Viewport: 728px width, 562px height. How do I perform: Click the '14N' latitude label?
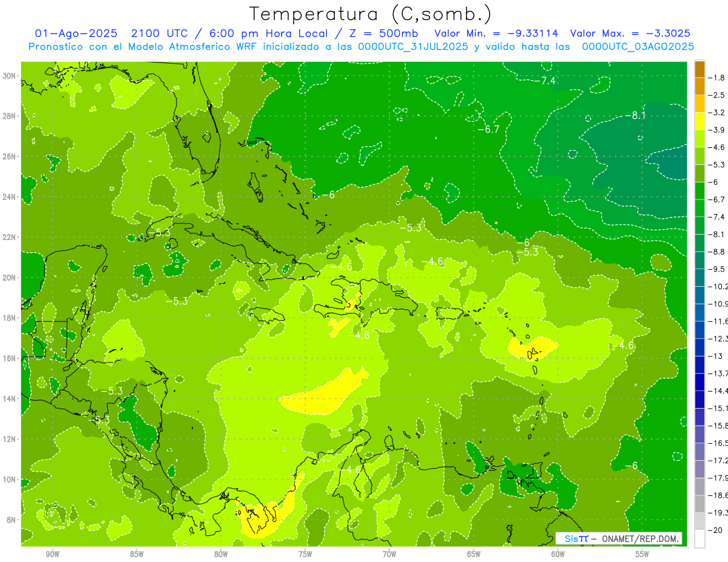click(10, 399)
